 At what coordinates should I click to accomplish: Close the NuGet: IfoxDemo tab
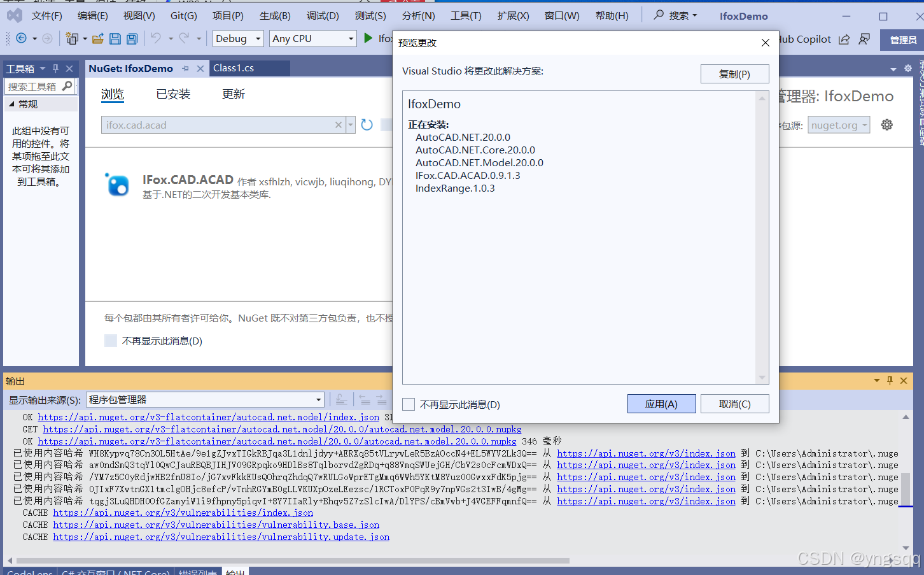point(200,68)
